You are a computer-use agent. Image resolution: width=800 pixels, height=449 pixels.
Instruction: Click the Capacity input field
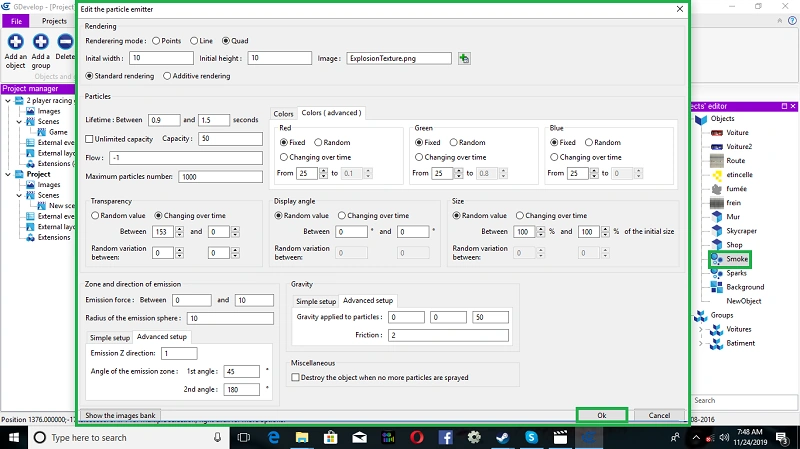(x=231, y=139)
